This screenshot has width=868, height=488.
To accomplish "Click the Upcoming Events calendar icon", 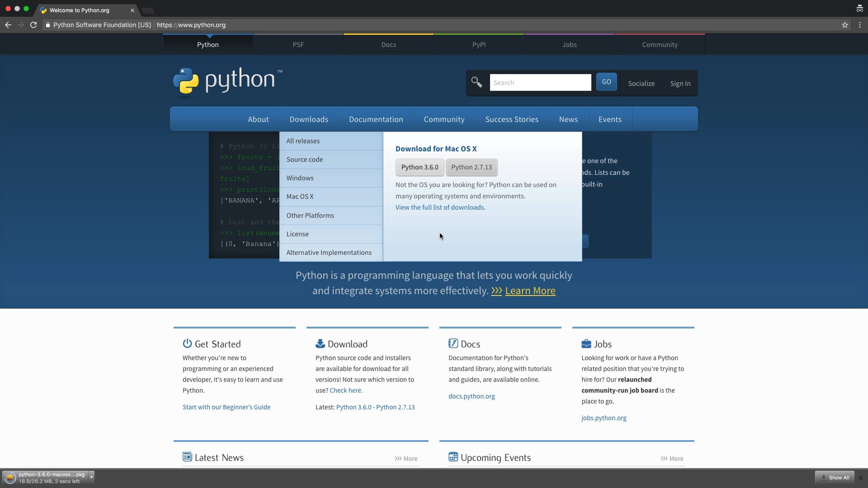I will (453, 457).
